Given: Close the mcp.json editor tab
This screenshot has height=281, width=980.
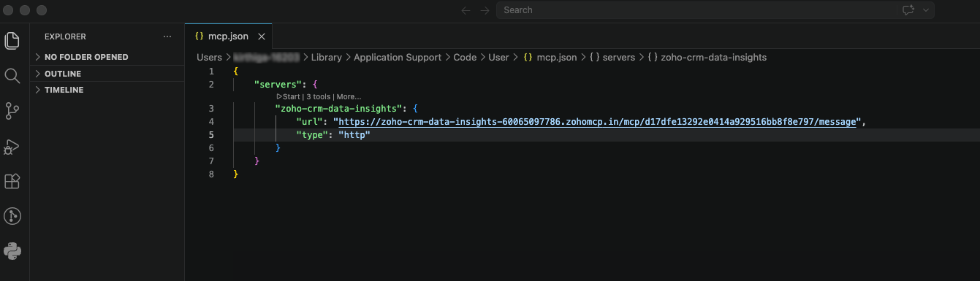Looking at the screenshot, I should tap(262, 36).
